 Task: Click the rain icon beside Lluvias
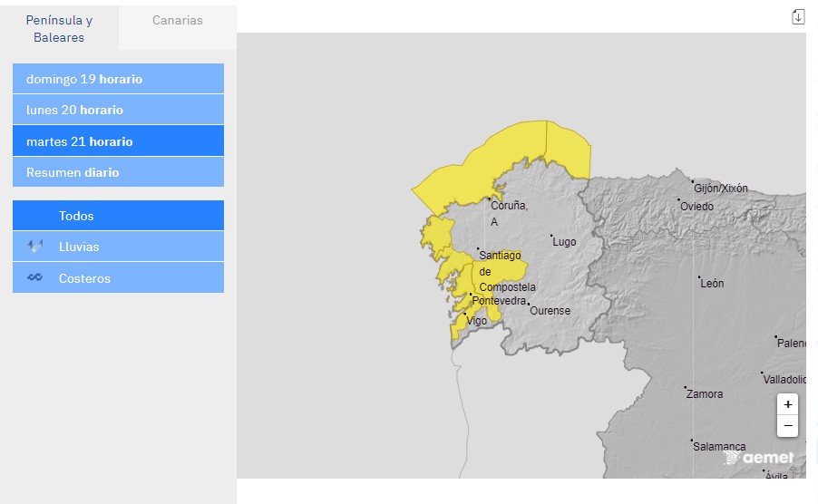point(35,247)
